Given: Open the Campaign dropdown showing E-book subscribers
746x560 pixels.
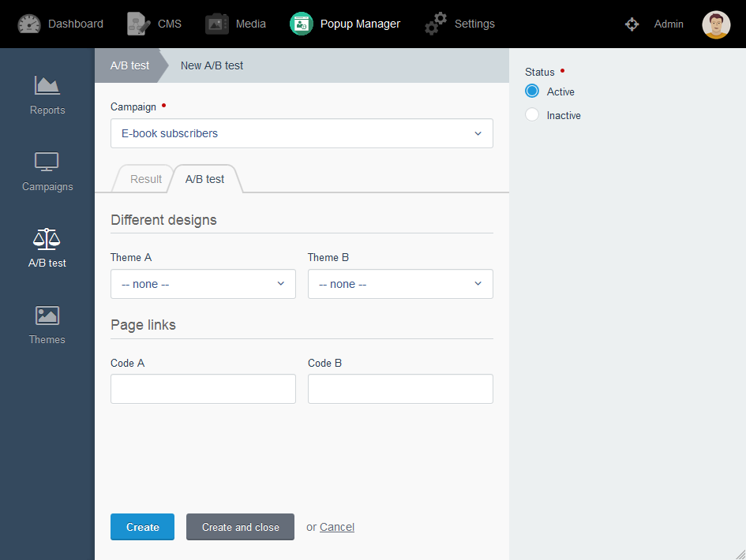Looking at the screenshot, I should (x=302, y=133).
